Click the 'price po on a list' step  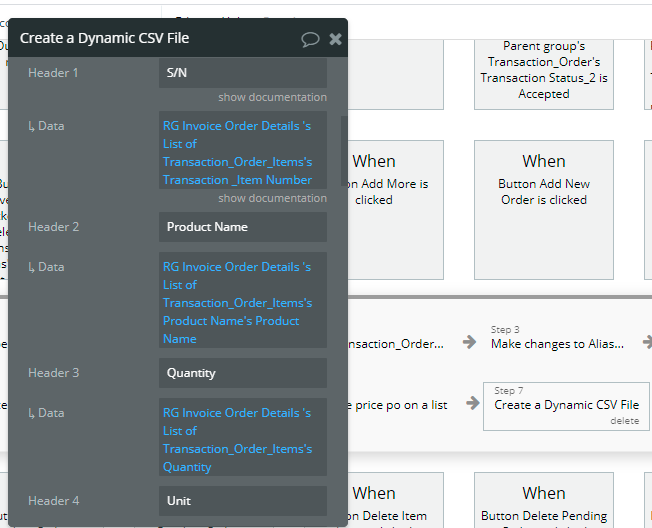tap(399, 405)
